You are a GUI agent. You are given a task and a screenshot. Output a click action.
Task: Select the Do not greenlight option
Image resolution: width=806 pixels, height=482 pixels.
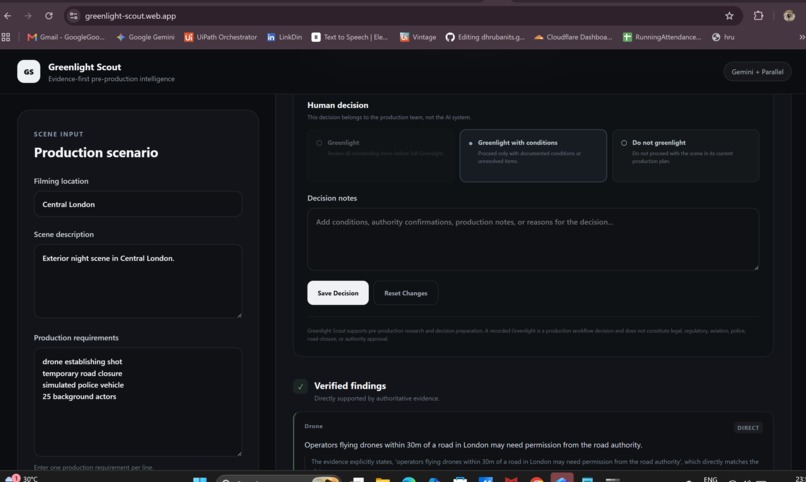pyautogui.click(x=685, y=156)
